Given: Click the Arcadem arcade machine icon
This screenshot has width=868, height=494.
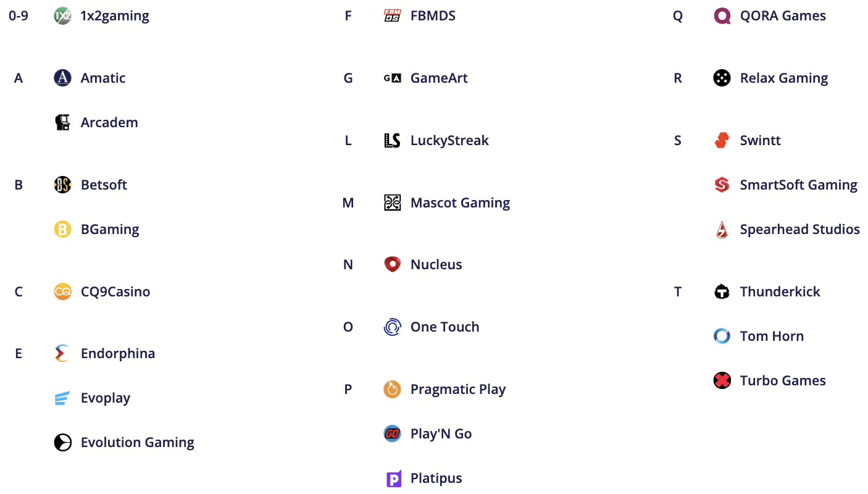Looking at the screenshot, I should tap(62, 122).
